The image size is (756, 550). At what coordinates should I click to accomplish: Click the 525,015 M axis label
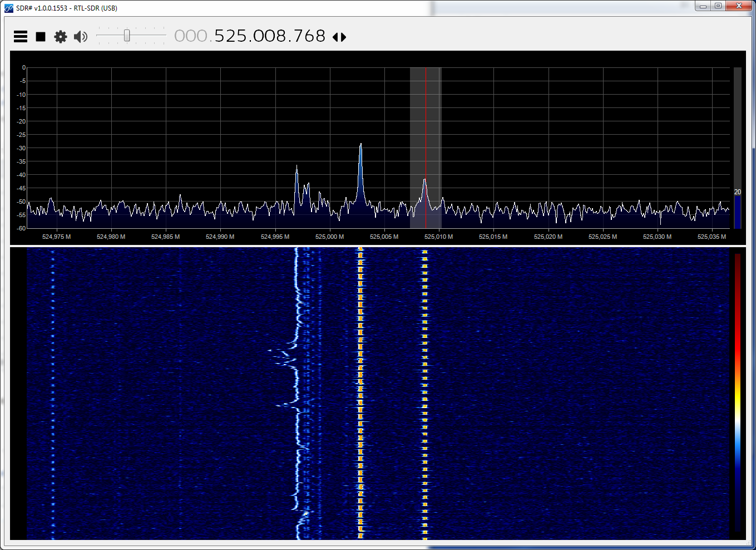[493, 237]
